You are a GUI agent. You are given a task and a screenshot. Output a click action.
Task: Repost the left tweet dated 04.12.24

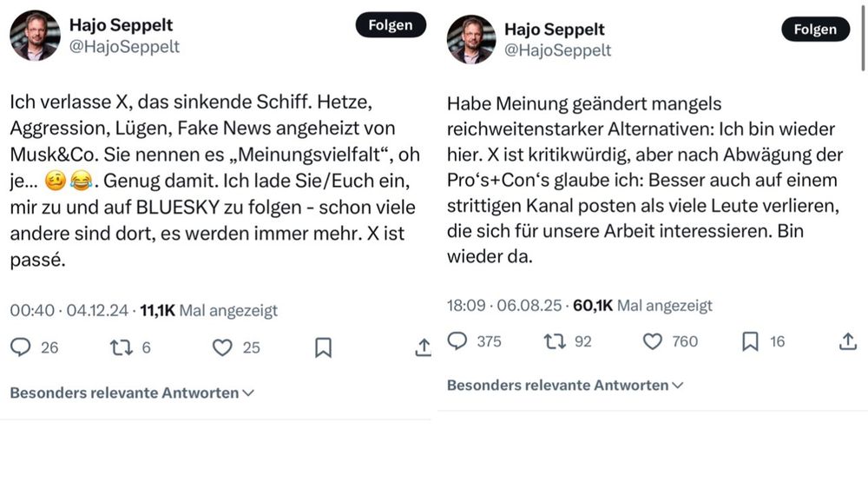[122, 347]
